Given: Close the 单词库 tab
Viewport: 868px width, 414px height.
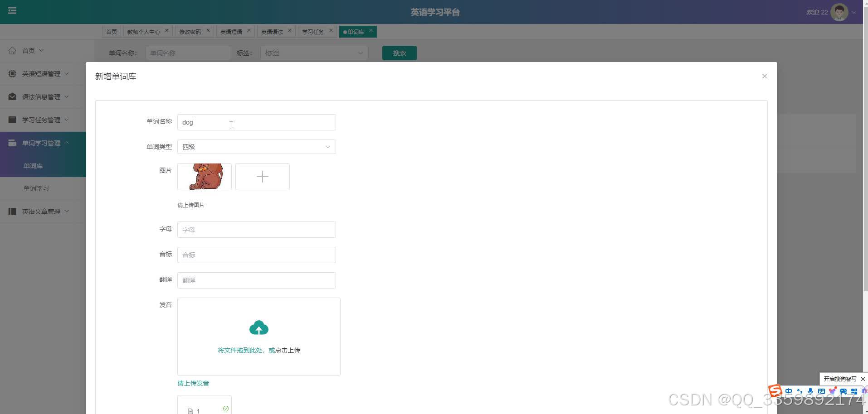Looking at the screenshot, I should pyautogui.click(x=371, y=31).
